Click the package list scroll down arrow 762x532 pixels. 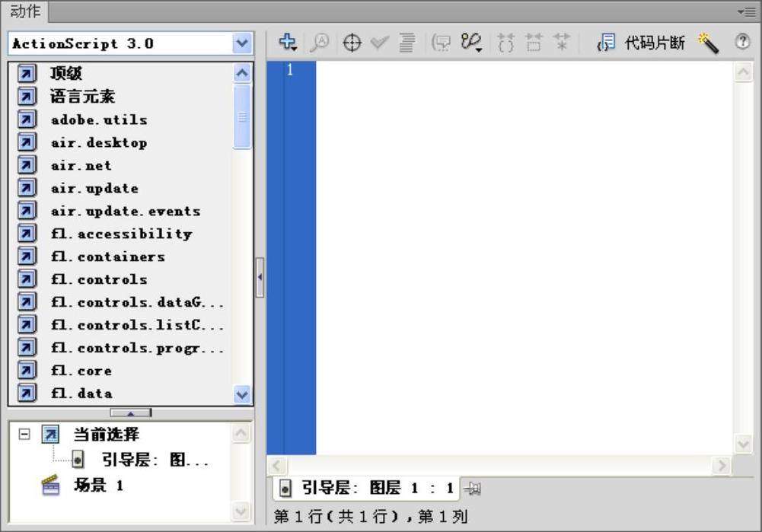(242, 394)
